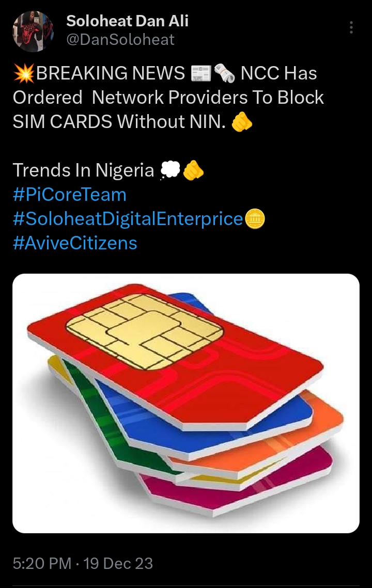Open the #AviveCitizens hashtag
This screenshot has height=588, width=372.
(75, 243)
